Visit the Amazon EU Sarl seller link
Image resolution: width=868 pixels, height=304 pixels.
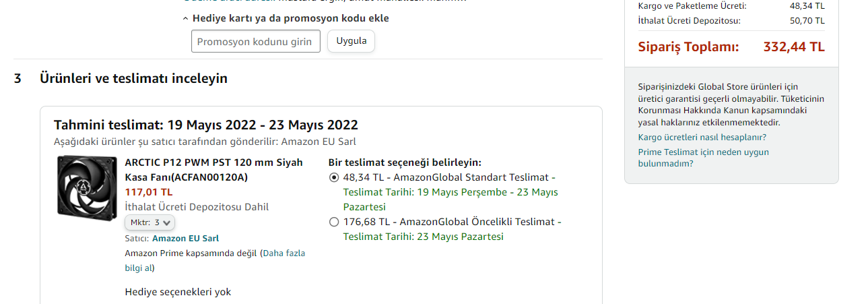[185, 238]
